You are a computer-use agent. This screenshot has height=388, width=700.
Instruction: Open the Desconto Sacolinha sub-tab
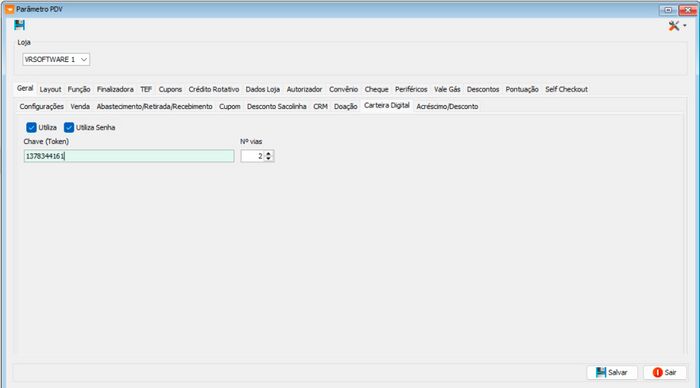pyautogui.click(x=277, y=106)
